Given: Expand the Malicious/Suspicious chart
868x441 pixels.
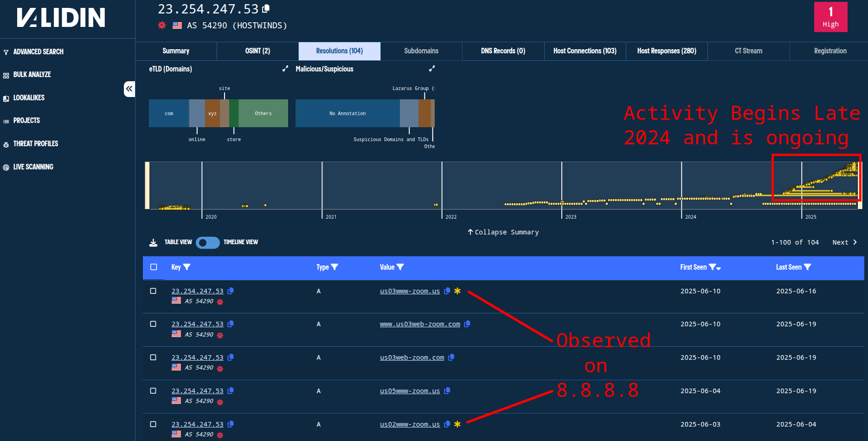Looking at the screenshot, I should 432,69.
